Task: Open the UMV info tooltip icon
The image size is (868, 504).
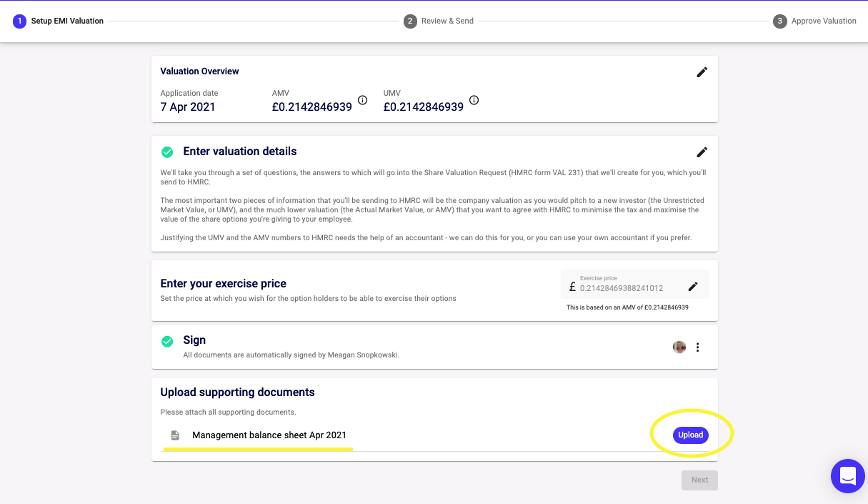Action: click(474, 100)
